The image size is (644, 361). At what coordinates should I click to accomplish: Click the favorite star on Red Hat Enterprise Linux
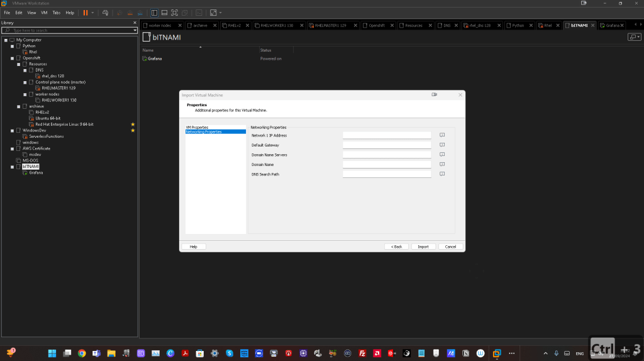133,125
